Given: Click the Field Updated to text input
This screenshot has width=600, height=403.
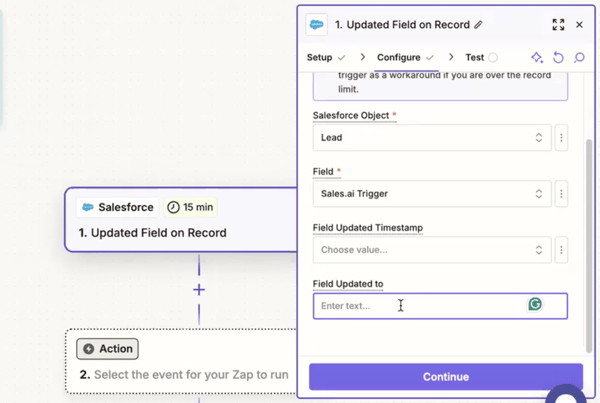Looking at the screenshot, I should [440, 306].
